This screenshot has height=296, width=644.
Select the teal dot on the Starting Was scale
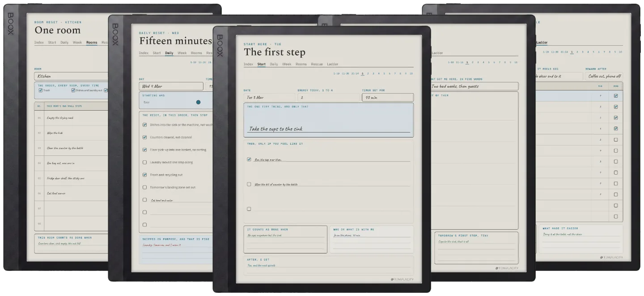pyautogui.click(x=198, y=102)
